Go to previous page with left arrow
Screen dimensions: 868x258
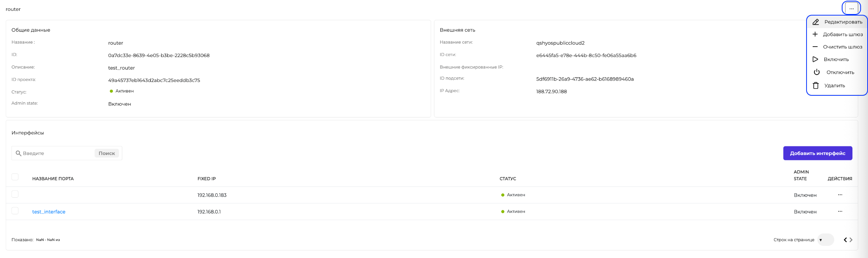[x=845, y=240]
